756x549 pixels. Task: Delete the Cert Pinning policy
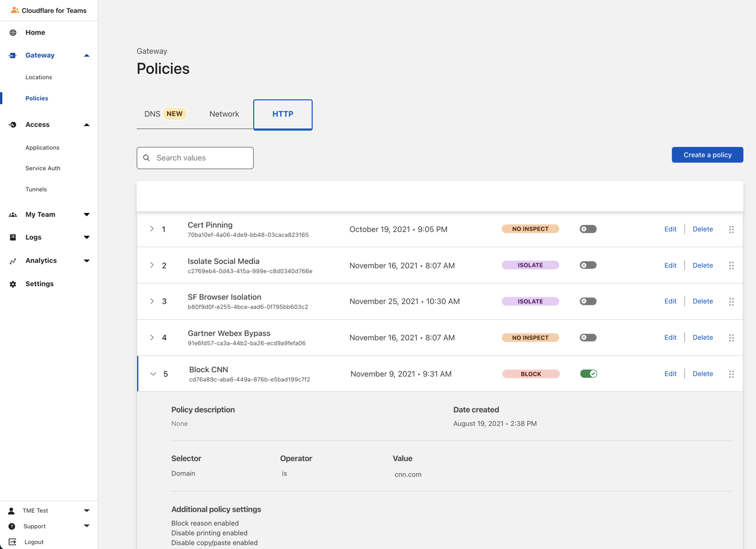703,229
